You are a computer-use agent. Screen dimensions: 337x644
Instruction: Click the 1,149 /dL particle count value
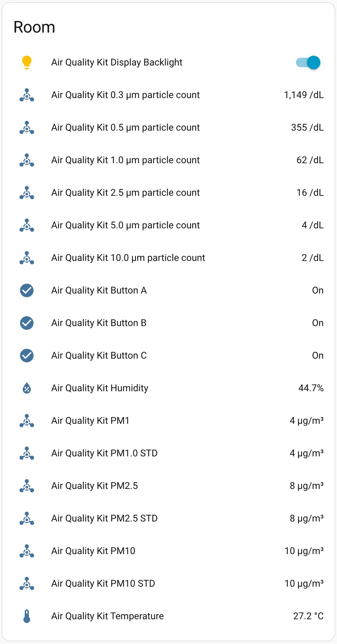(x=304, y=95)
